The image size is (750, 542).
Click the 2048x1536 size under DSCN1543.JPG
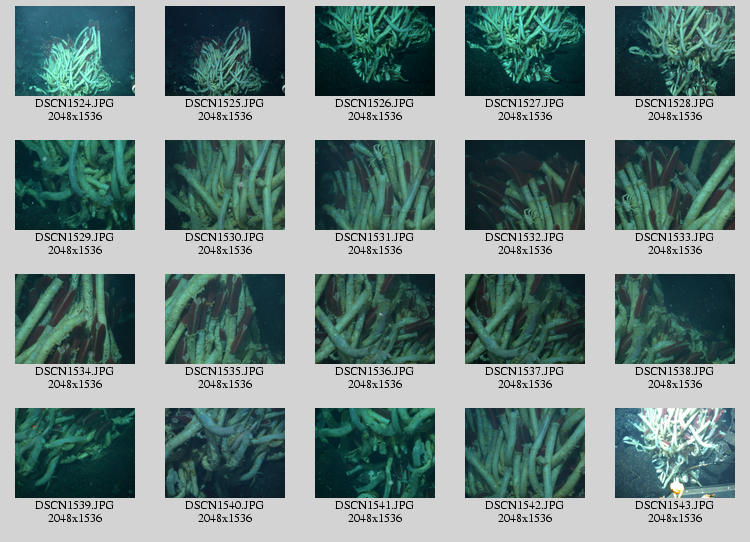[675, 518]
